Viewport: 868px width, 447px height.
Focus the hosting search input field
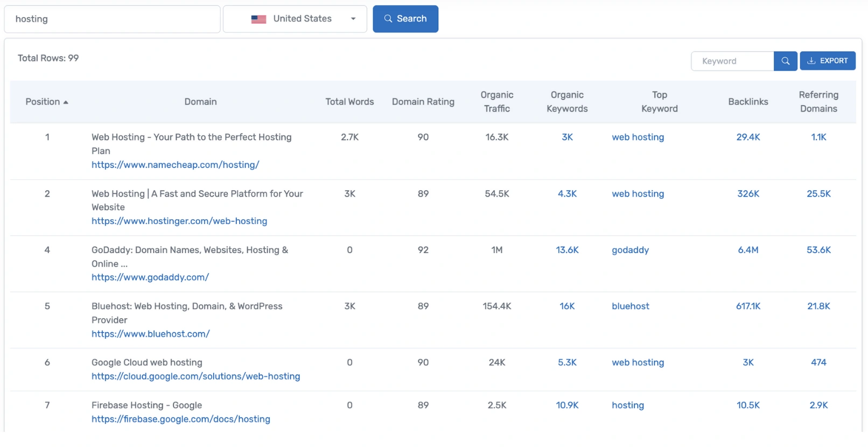[113, 19]
